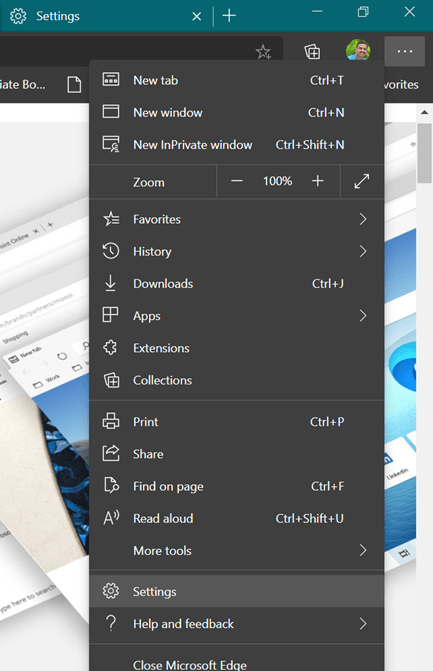Click the 100% zoom value

click(277, 181)
